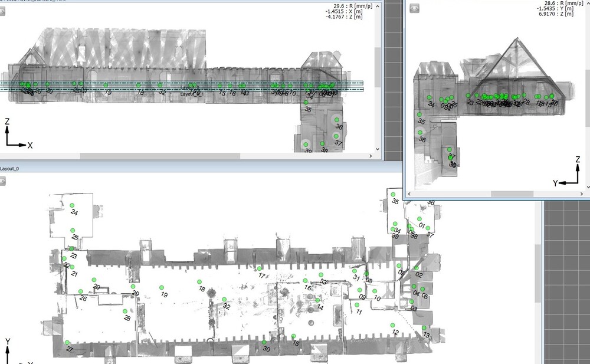
Task: Select scan marker 24 in the plan view
Action: pos(73,205)
